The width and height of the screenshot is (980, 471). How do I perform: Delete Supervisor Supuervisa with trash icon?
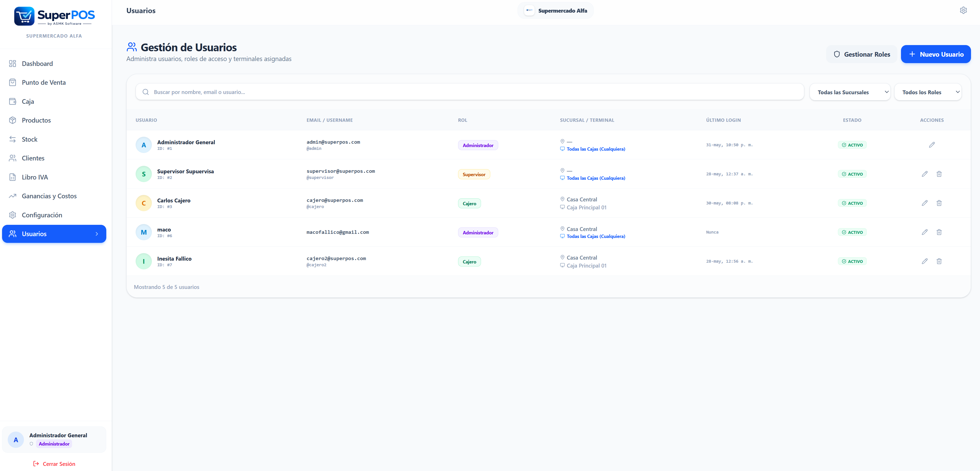point(939,174)
